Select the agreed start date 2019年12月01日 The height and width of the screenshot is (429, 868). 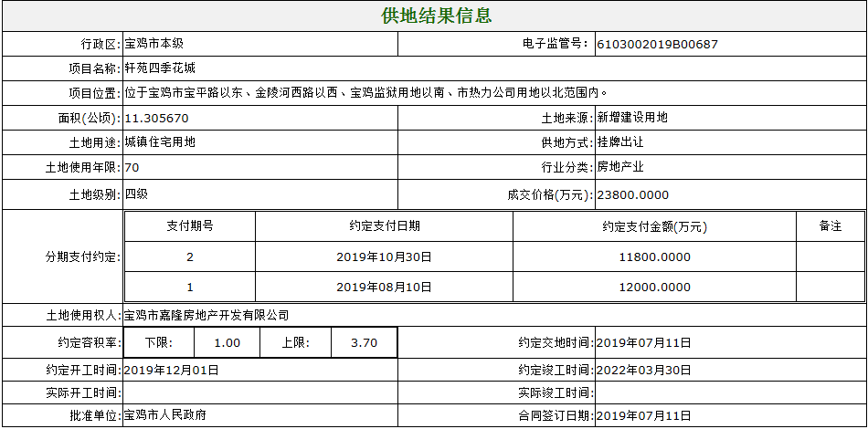coord(171,370)
